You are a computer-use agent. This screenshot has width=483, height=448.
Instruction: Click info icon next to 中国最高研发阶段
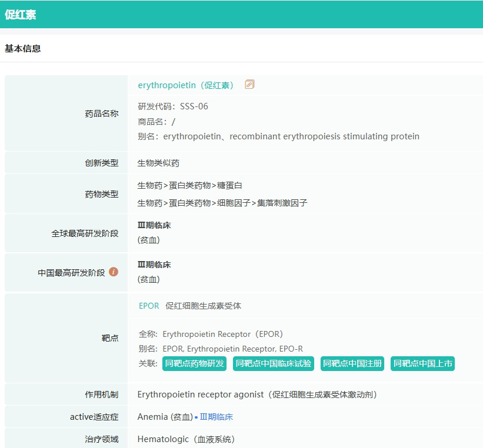coord(114,272)
